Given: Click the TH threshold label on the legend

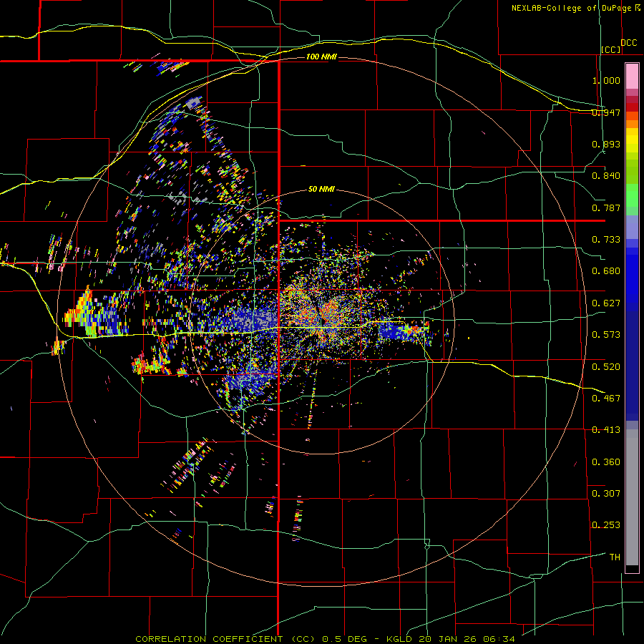Looking at the screenshot, I should click(x=615, y=557).
